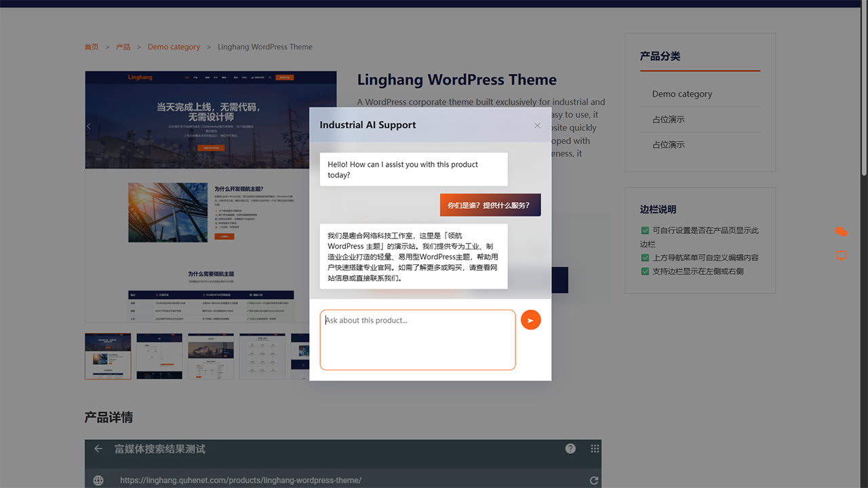Toggle the 上方导航菜单可自定义编辑内容 checkbox
This screenshot has height=488, width=868.
point(645,258)
